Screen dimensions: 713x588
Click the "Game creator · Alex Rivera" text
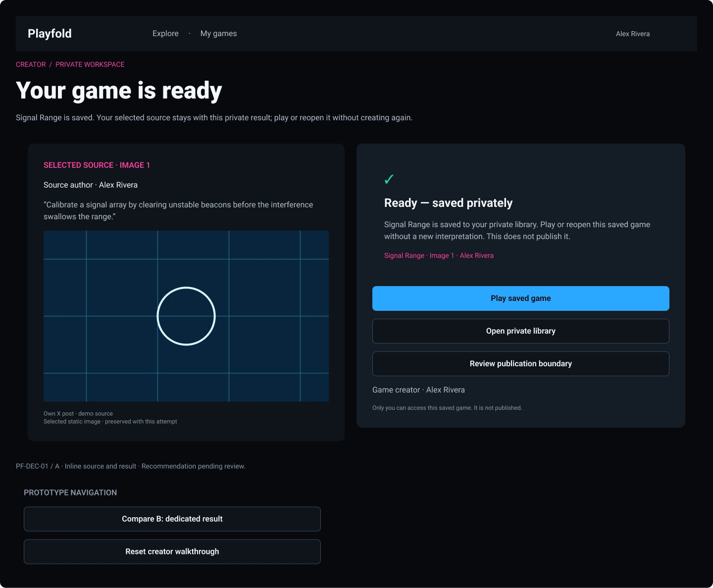point(418,390)
